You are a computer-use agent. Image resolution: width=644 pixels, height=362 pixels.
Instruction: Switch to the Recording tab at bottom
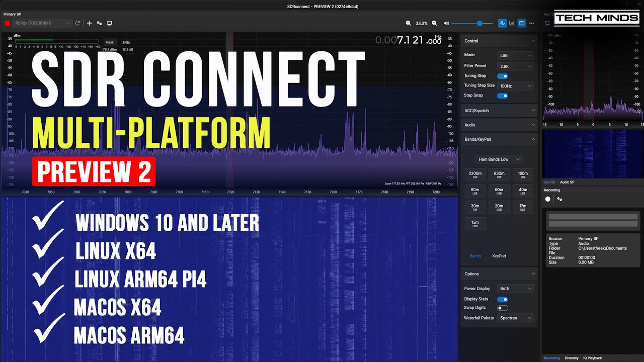pyautogui.click(x=552, y=358)
